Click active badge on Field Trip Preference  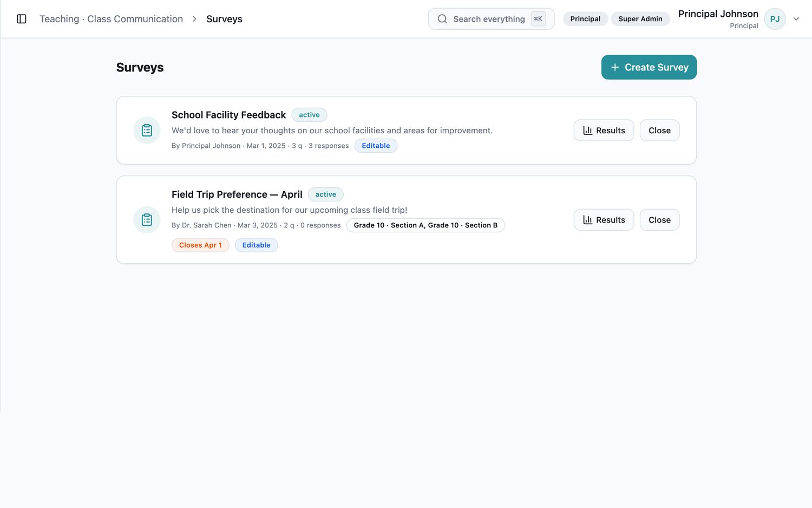coord(325,194)
